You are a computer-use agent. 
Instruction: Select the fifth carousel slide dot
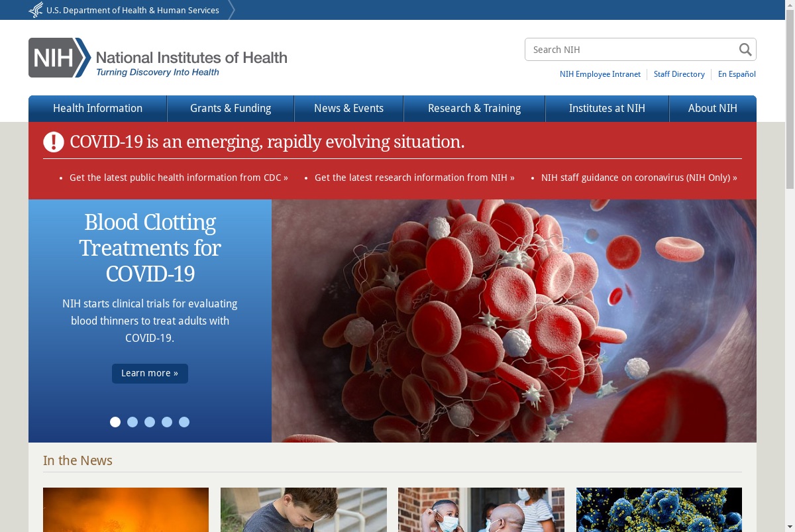point(184,422)
